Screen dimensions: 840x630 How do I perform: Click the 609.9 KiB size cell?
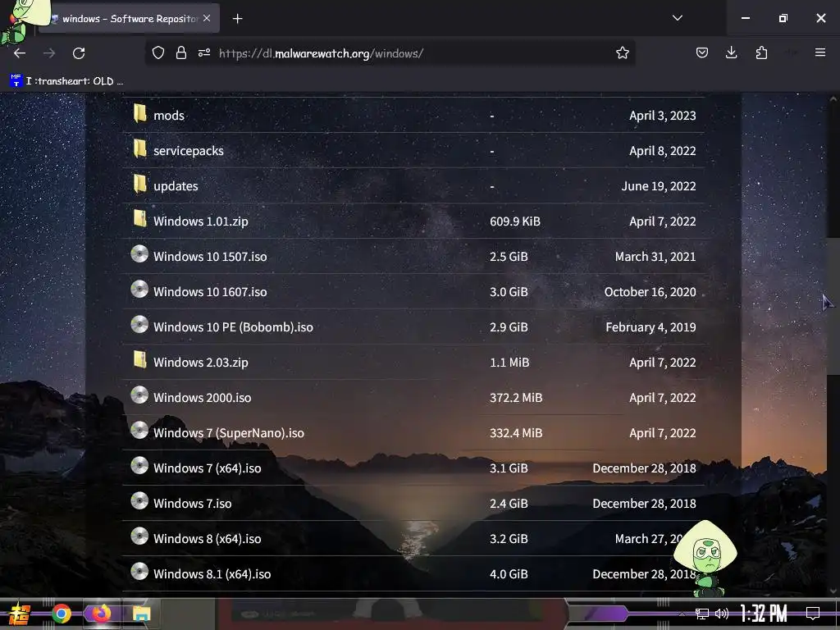(515, 221)
